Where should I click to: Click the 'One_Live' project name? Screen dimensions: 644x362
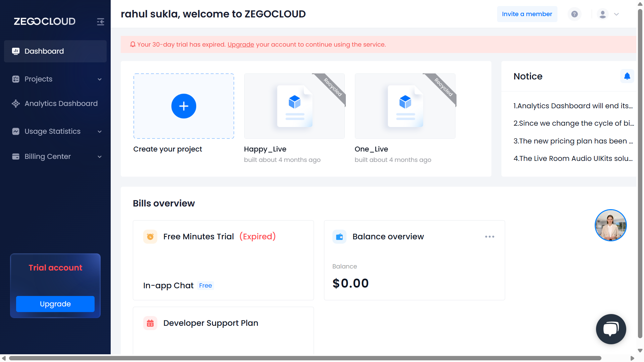pos(371,149)
